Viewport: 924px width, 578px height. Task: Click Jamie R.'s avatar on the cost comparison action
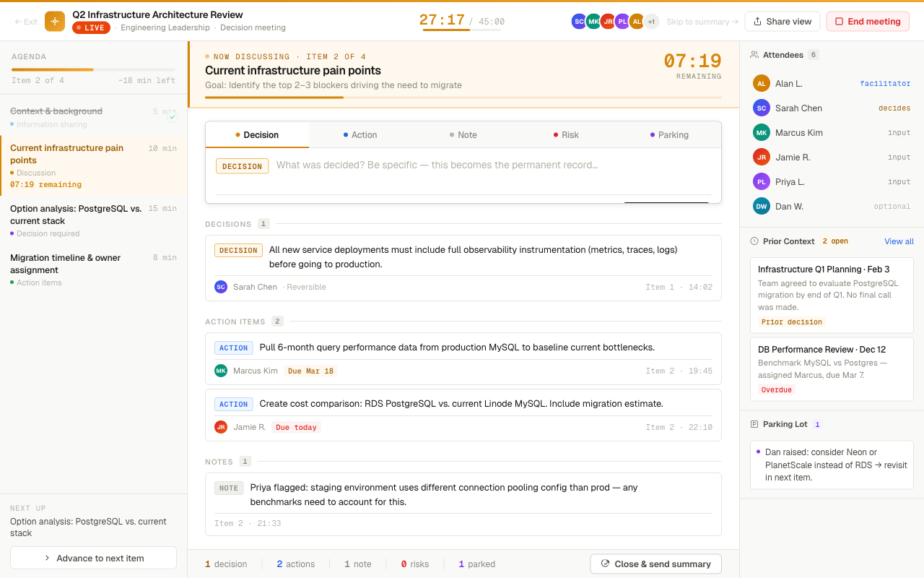pyautogui.click(x=221, y=427)
